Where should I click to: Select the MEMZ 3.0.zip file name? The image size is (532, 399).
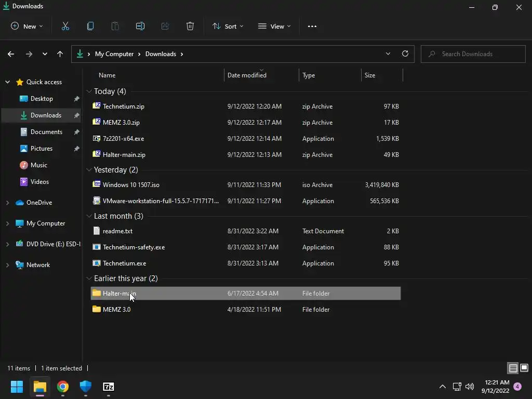(121, 122)
